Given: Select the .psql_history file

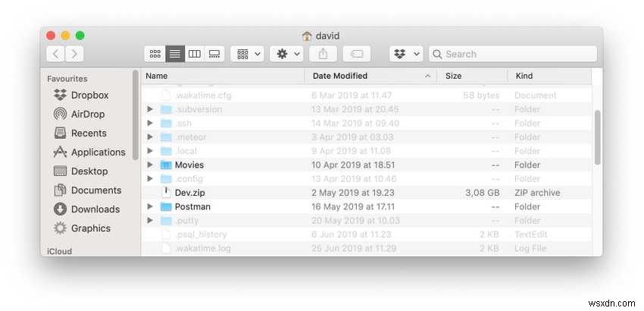Looking at the screenshot, I should 367,234.
